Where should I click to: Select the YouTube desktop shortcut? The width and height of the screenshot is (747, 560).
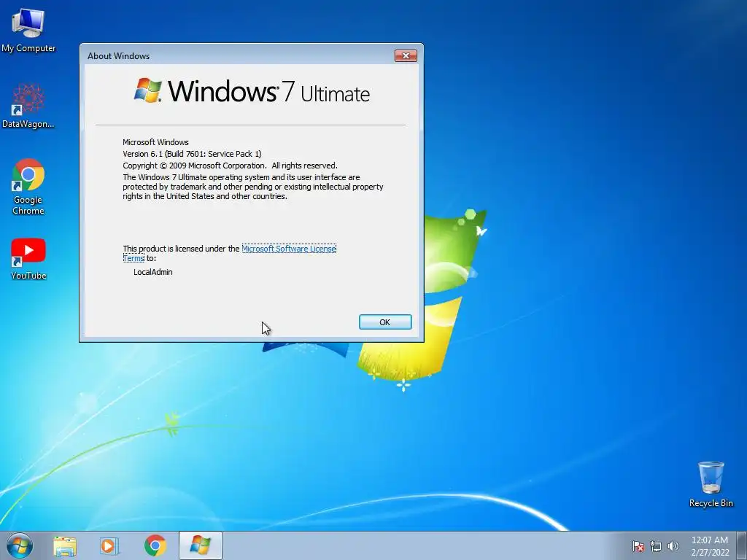pos(28,259)
